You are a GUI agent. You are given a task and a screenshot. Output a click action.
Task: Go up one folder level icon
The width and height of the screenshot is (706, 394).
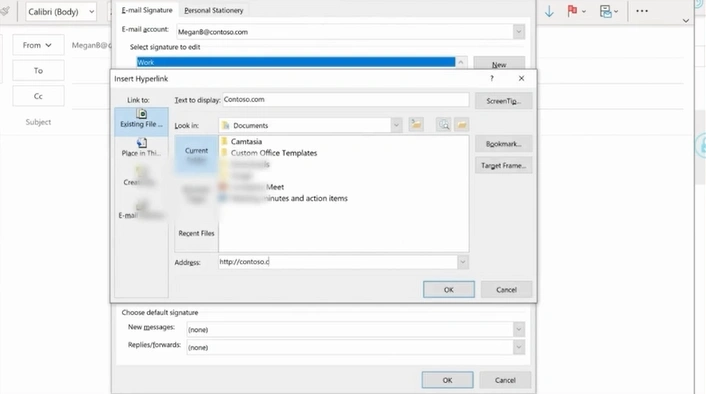tap(416, 125)
